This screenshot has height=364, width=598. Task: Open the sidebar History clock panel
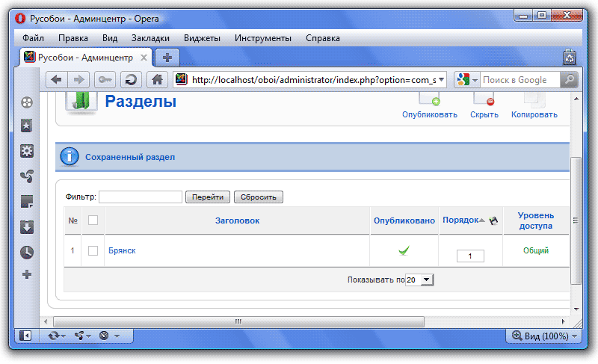coord(27,252)
